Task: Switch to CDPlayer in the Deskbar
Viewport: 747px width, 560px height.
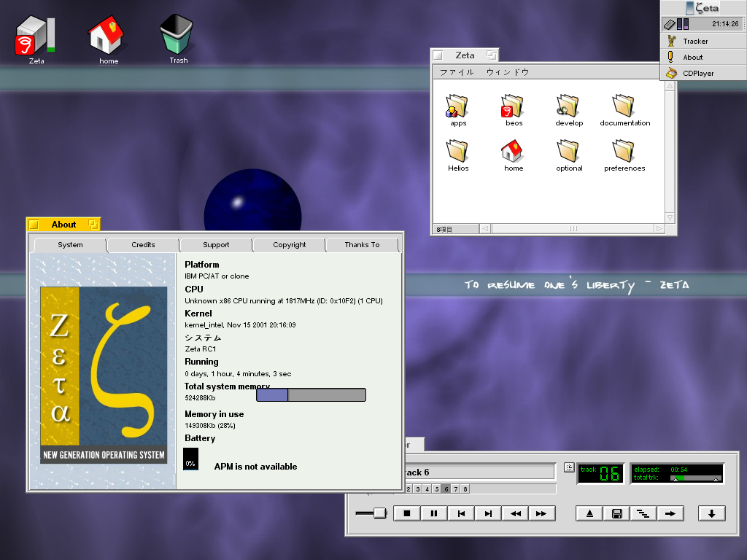Action: point(703,73)
